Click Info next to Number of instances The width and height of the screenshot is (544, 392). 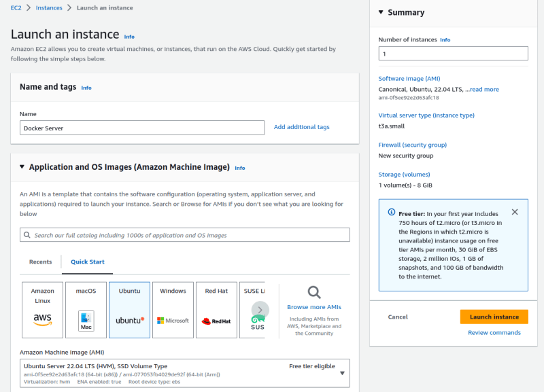pyautogui.click(x=445, y=40)
